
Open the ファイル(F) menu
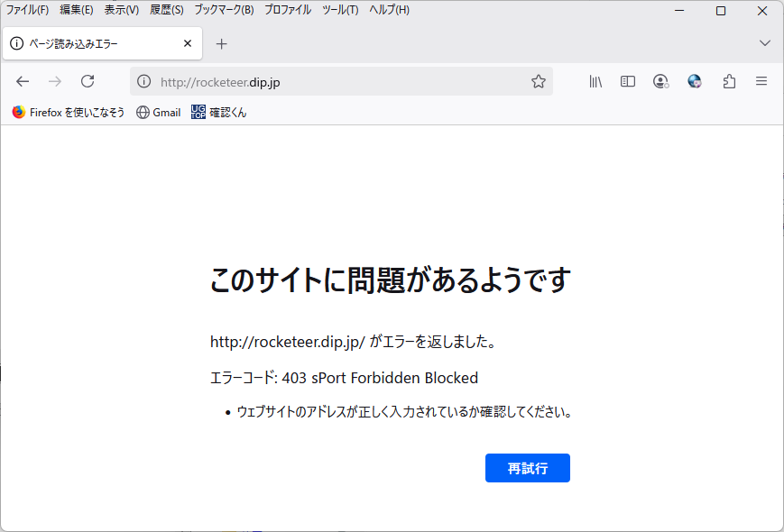[27, 10]
